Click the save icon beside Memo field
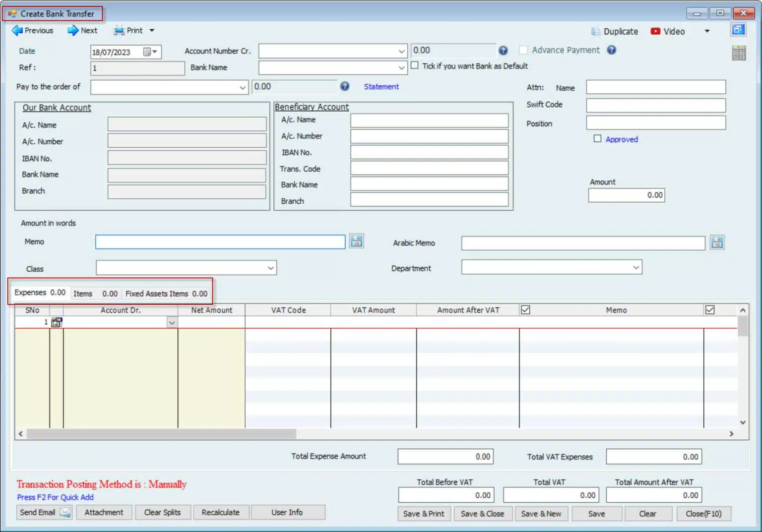 [356, 241]
